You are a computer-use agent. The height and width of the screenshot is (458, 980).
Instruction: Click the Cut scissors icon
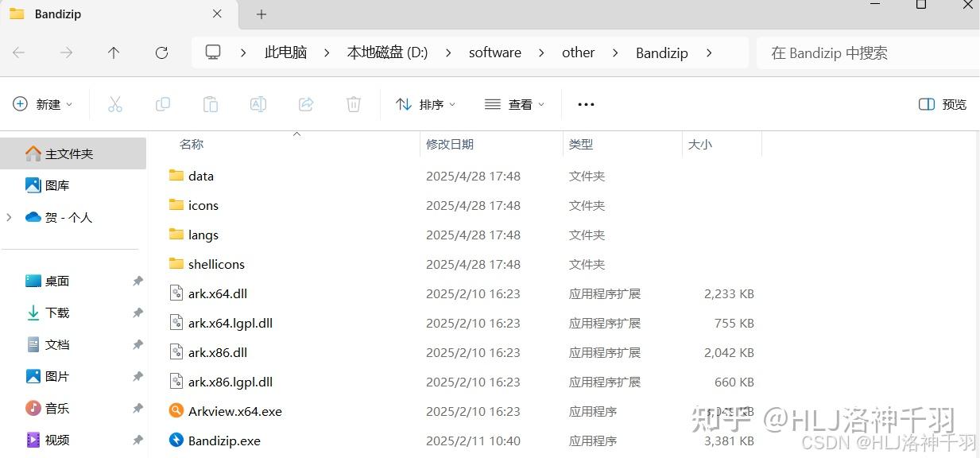tap(115, 104)
